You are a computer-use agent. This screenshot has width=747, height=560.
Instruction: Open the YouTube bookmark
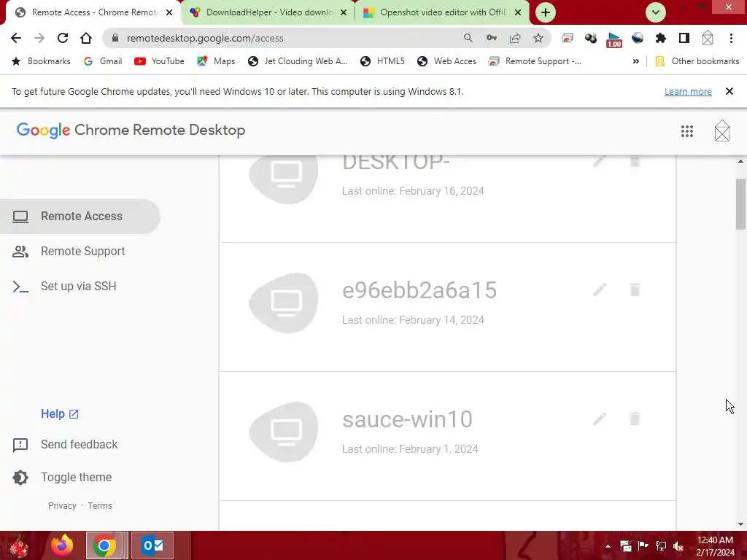[159, 61]
